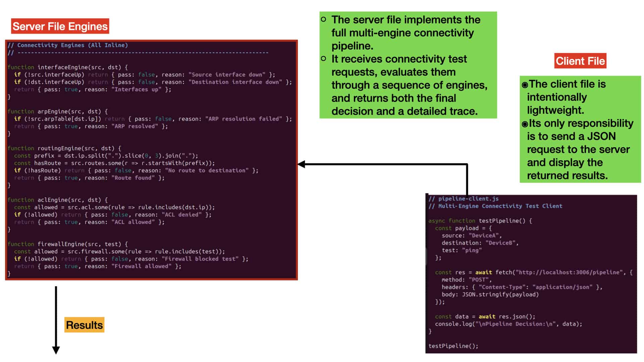Click the line returning "Firewall allowed"
The height and width of the screenshot is (362, 644).
[98, 266]
